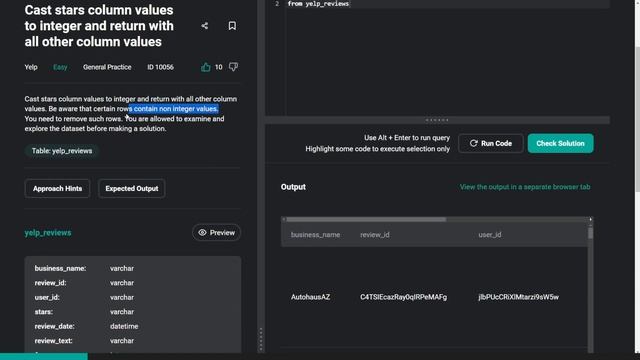Click the vertical panel splitter handle
This screenshot has height=360, width=640.
[261, 339]
